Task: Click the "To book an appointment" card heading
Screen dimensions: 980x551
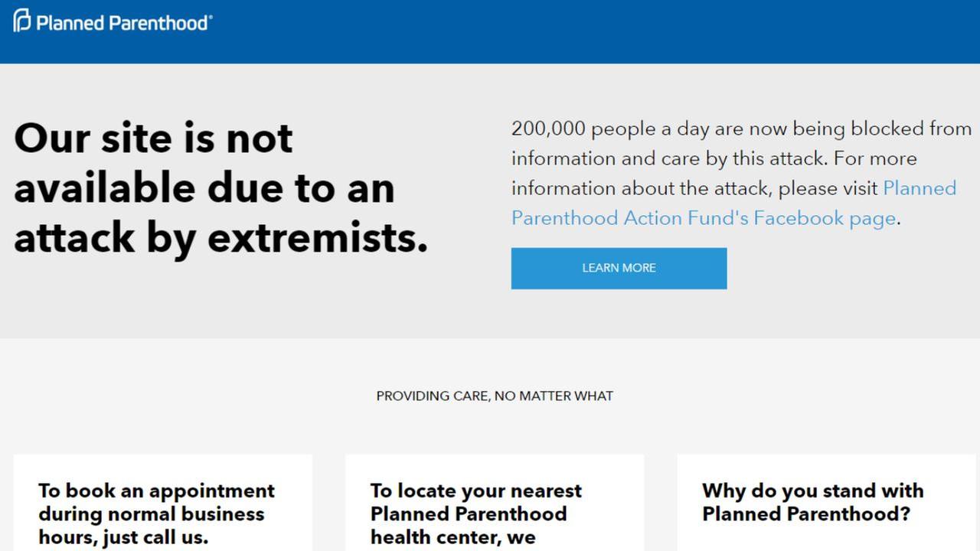Action: pyautogui.click(x=156, y=514)
